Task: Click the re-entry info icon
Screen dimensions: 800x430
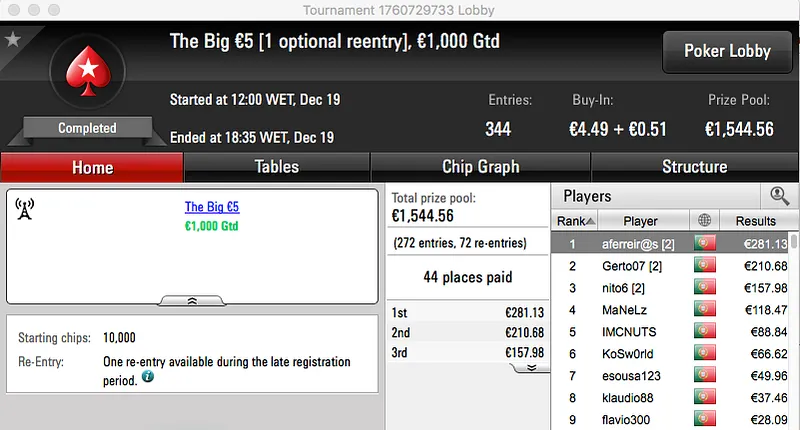Action: [148, 377]
